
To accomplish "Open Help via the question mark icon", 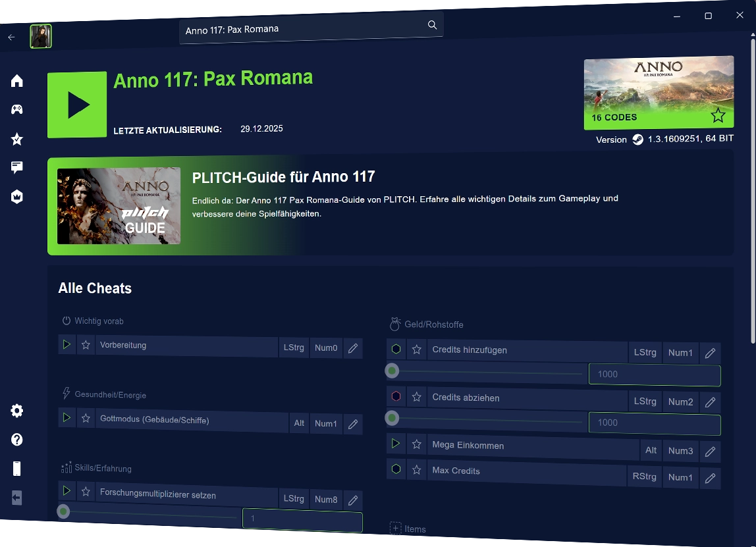I will tap(16, 440).
